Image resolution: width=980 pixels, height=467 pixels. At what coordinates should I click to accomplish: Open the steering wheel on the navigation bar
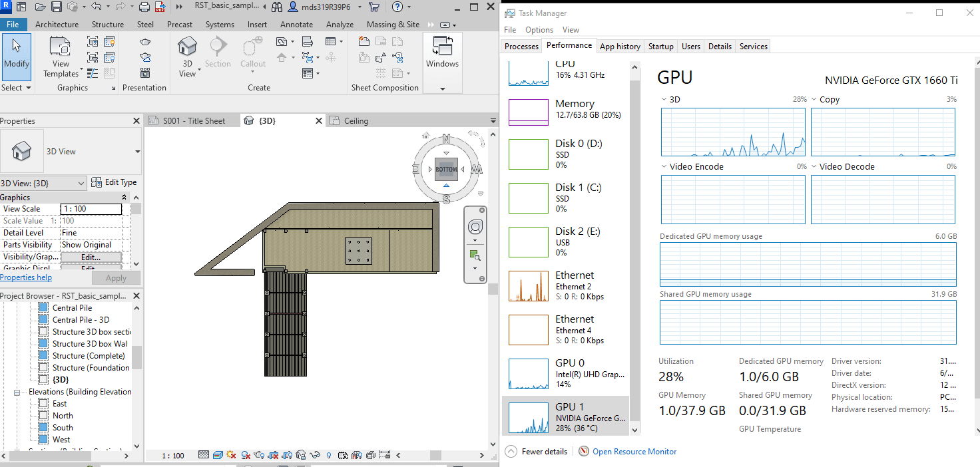coord(475,226)
